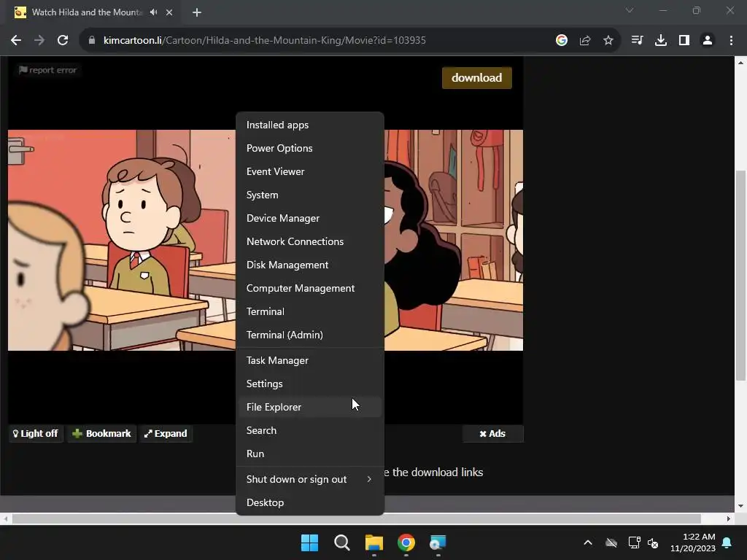Image resolution: width=747 pixels, height=560 pixels.
Task: Open Chrome three-dot menu
Action: [x=731, y=41]
